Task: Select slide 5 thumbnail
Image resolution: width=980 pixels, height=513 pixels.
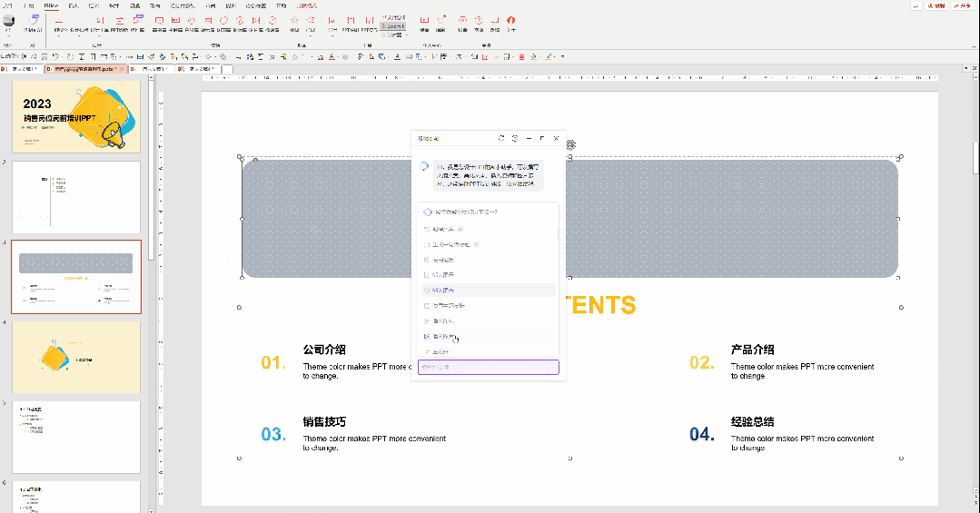Action: [76, 438]
